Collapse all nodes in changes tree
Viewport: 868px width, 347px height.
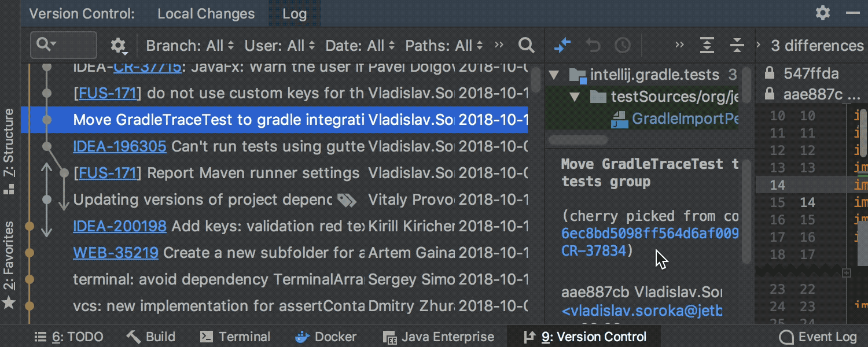pos(736,45)
